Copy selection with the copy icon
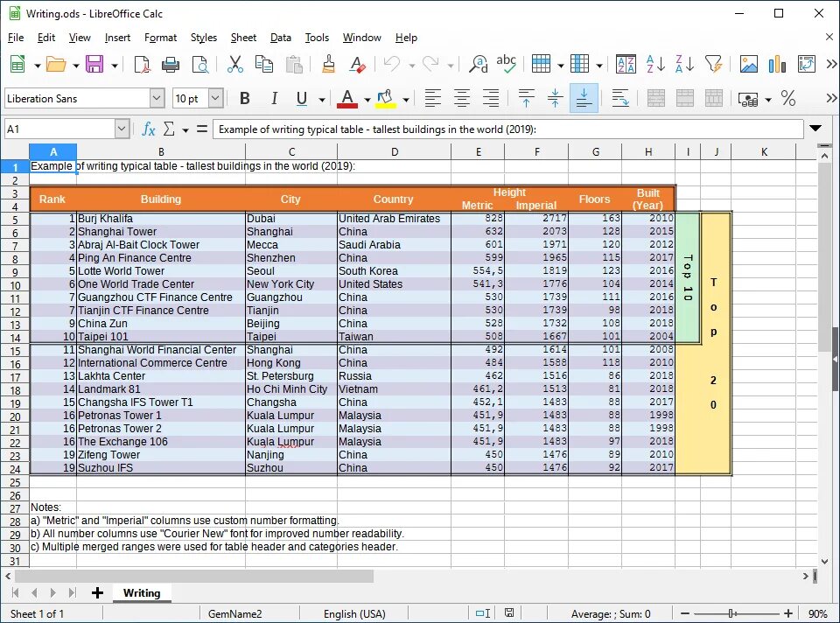The height and width of the screenshot is (623, 840). click(x=264, y=65)
